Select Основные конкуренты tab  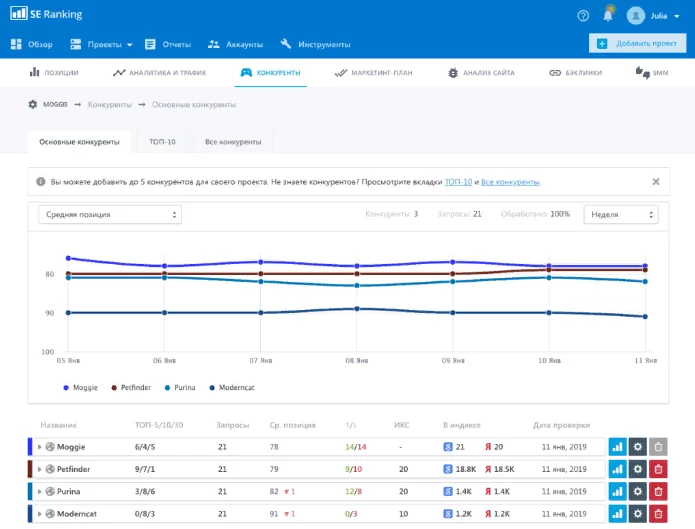coord(79,142)
